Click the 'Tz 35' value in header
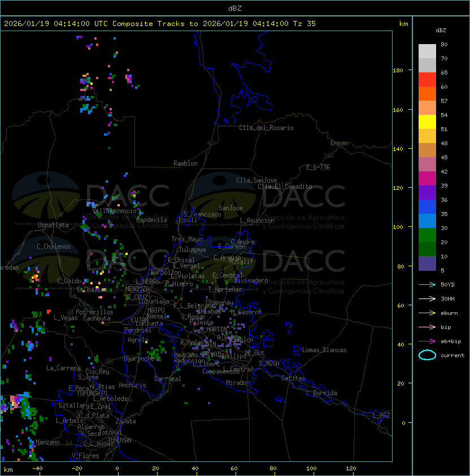Screen dimensions: 470x476 (x=304, y=24)
